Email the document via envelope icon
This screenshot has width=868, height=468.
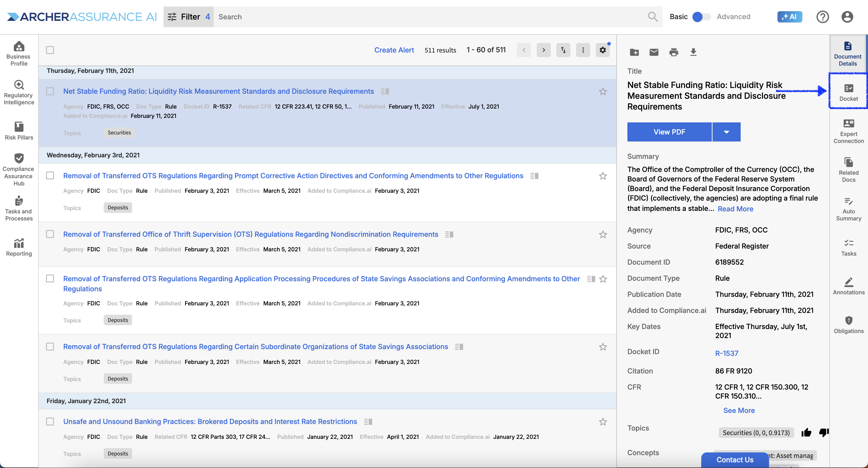pos(654,52)
